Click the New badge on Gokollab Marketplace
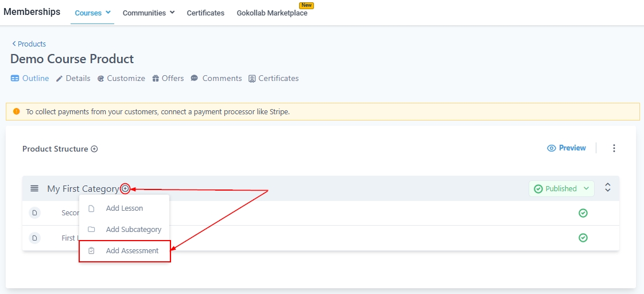The height and width of the screenshot is (294, 644). tap(307, 5)
